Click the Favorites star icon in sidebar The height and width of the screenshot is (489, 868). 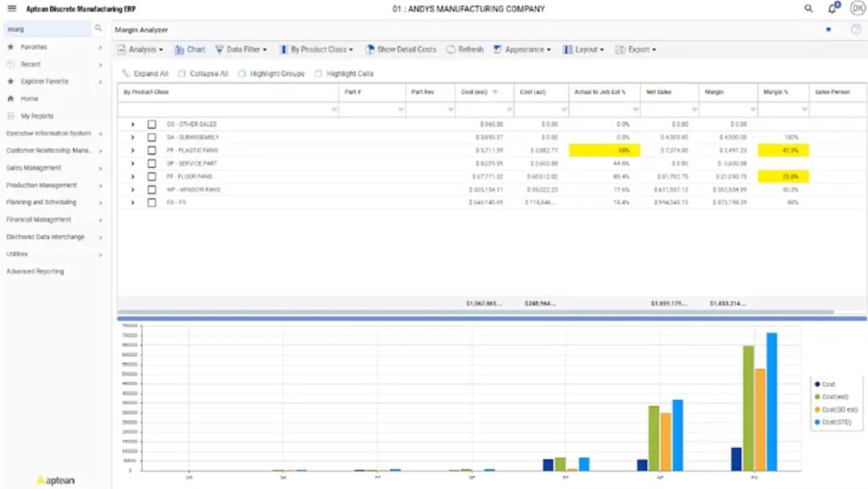click(x=10, y=47)
